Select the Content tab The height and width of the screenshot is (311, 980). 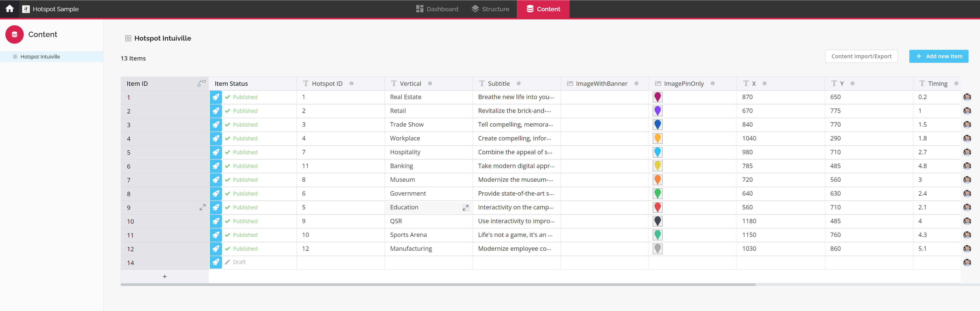[x=543, y=9]
